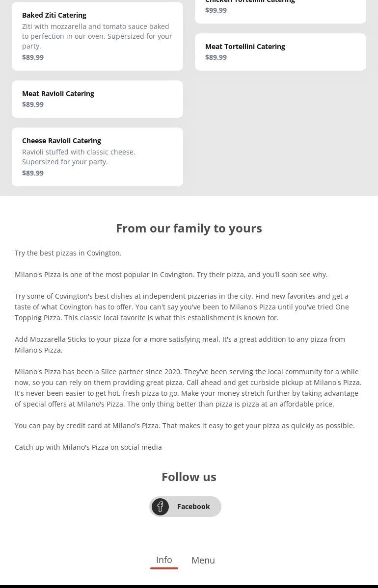Click the Cheese Ravioli $89.99 price
The height and width of the screenshot is (588, 378).
point(33,173)
